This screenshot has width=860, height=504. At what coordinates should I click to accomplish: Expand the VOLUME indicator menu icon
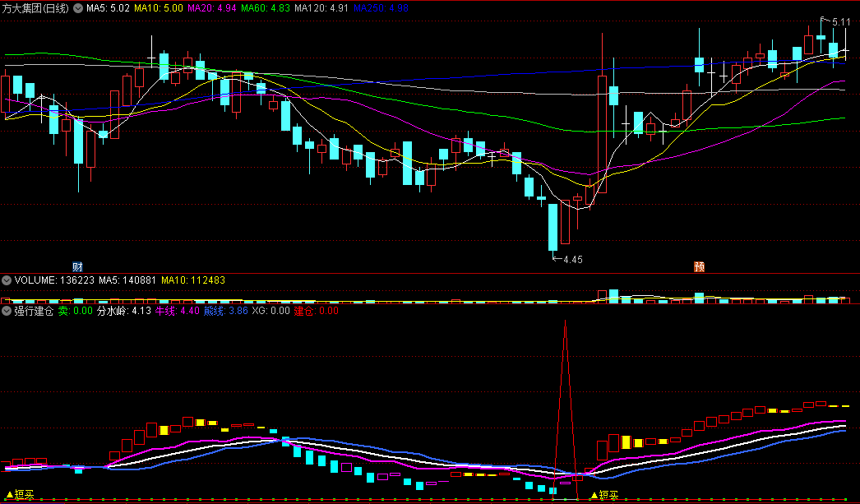click(6, 280)
